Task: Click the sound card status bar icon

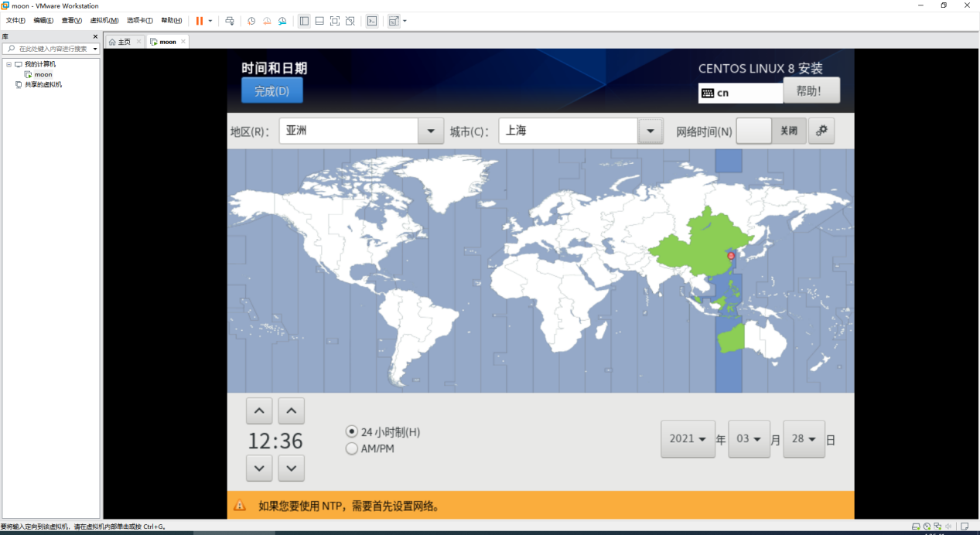Action: [x=948, y=526]
